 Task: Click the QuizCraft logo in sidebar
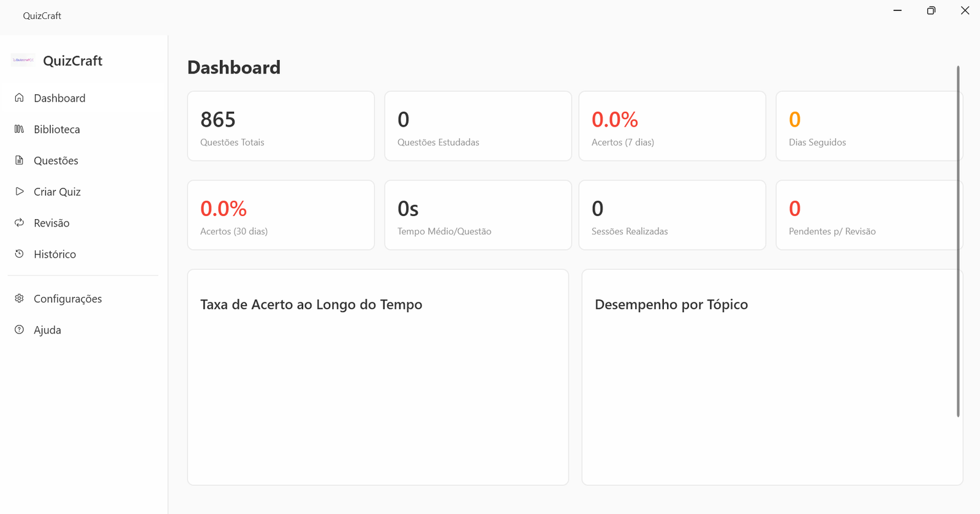tap(23, 60)
